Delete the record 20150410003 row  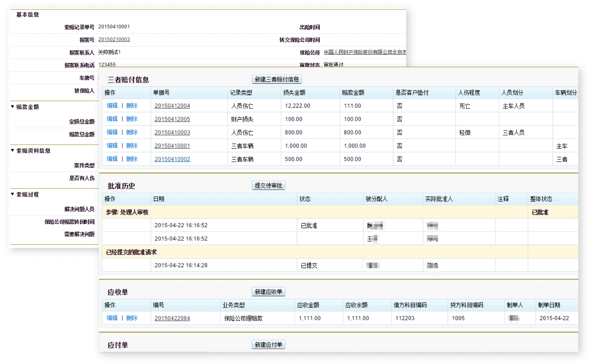pos(132,132)
